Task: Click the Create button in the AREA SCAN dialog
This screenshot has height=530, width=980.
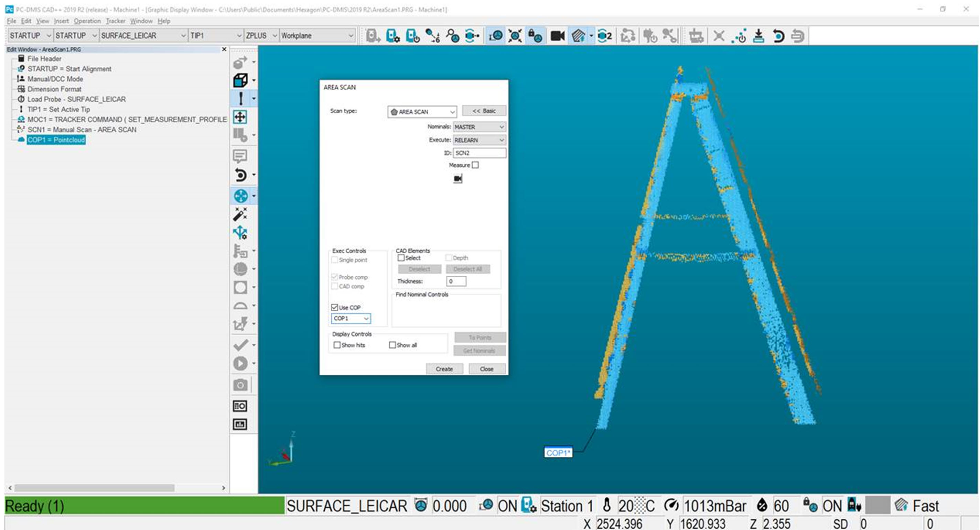Action: point(444,368)
